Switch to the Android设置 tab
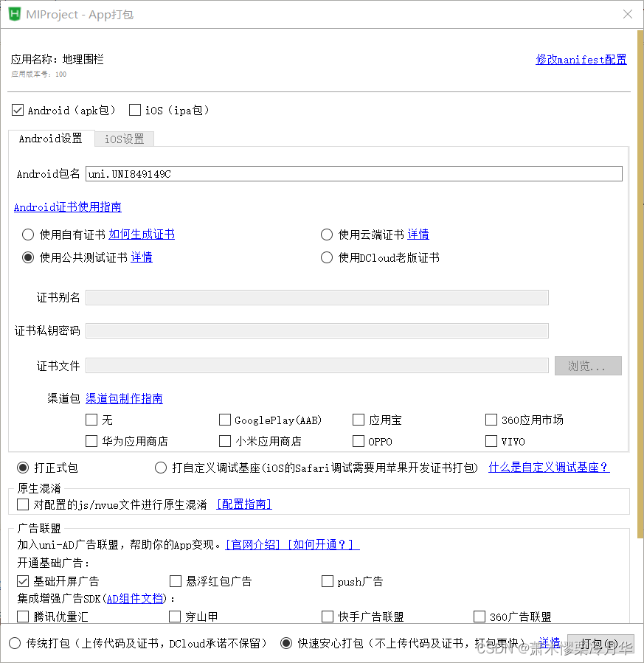 [51, 138]
